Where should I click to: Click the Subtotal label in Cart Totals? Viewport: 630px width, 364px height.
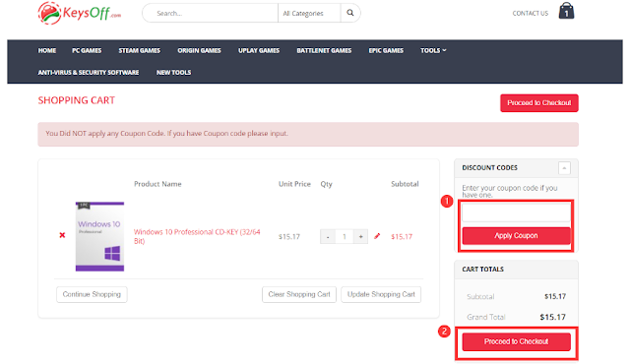[x=480, y=297]
